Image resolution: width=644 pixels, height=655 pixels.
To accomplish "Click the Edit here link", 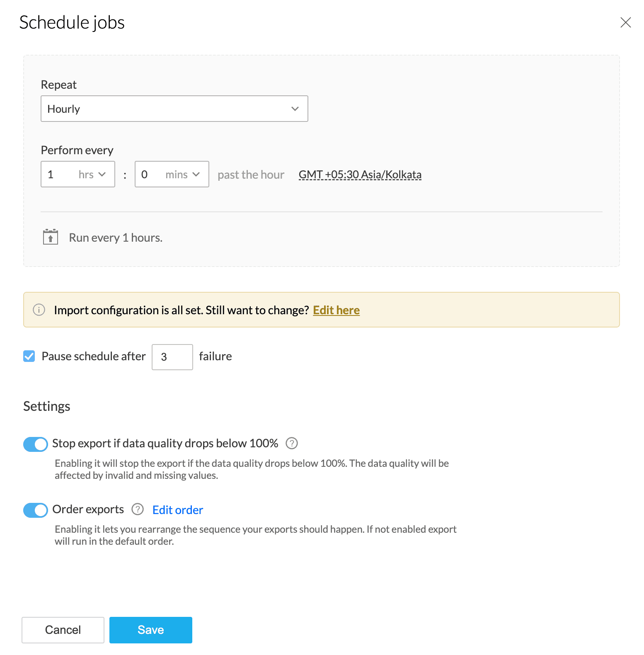I will click(x=336, y=310).
